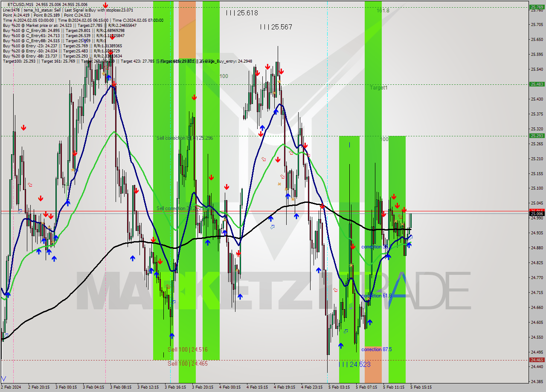This screenshot has width=546, height=392.
Task: Click the blue 'correction 61.8' label
Action: click(376, 296)
